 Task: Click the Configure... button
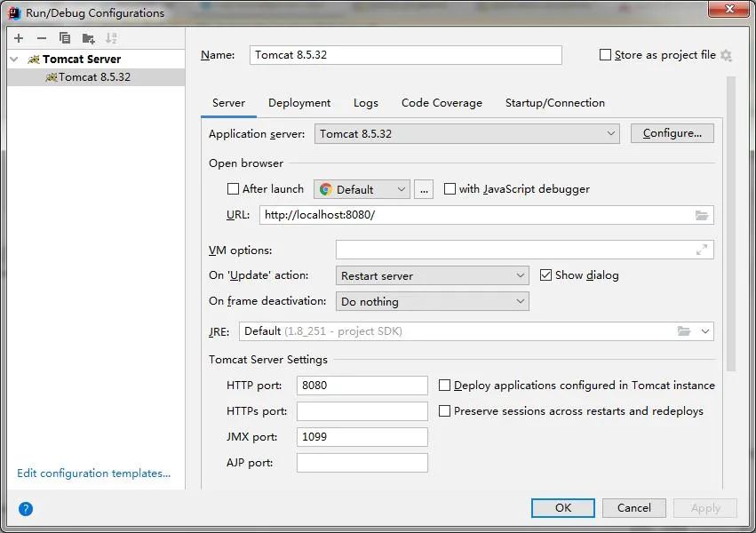pyautogui.click(x=672, y=133)
